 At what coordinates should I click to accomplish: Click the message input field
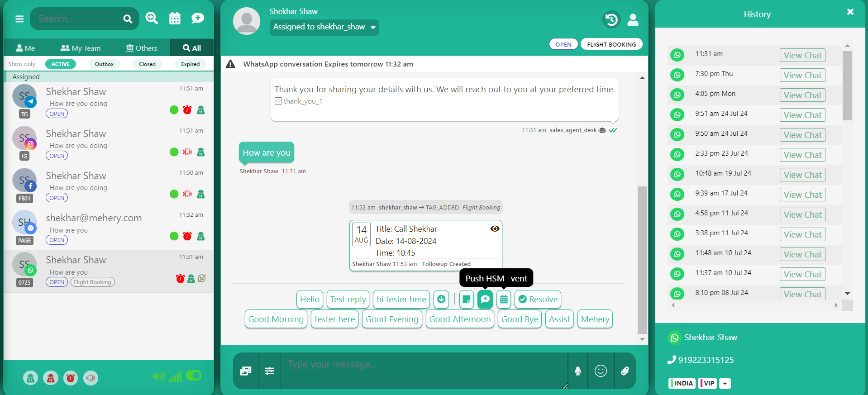point(424,371)
